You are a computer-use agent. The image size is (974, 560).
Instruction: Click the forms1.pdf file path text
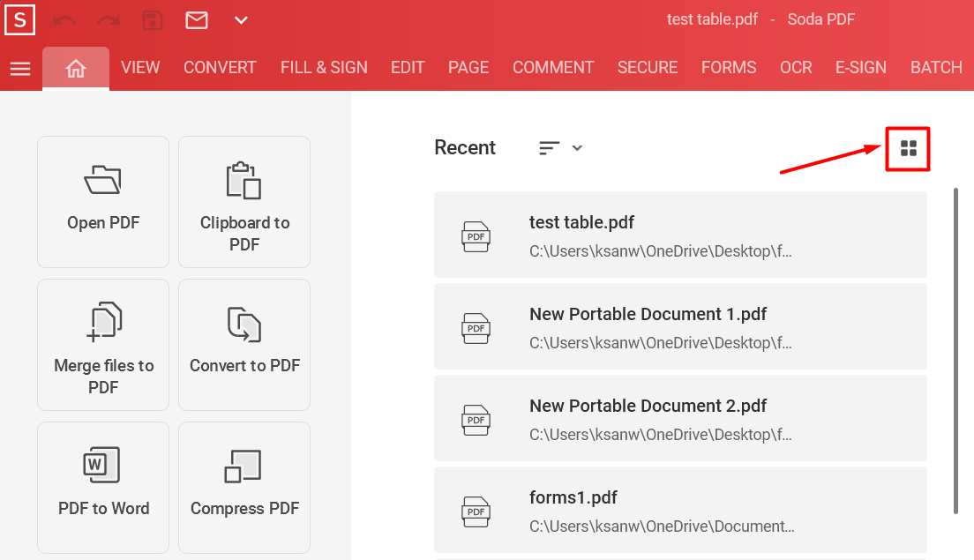pyautogui.click(x=662, y=526)
